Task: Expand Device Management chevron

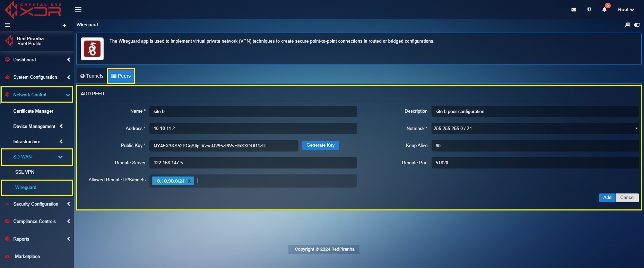Action: coord(61,126)
